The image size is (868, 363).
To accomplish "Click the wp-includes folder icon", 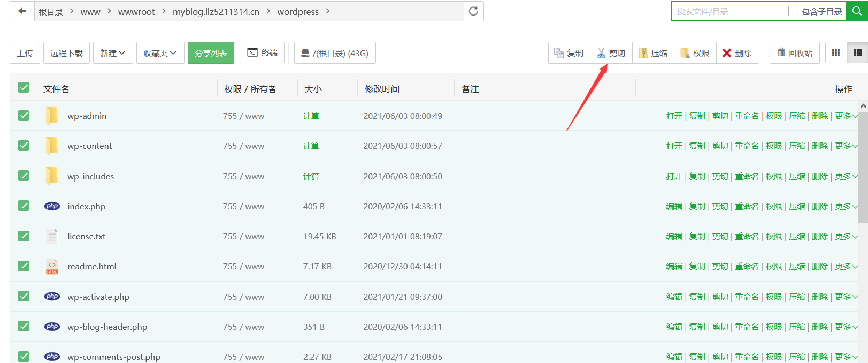I will (52, 176).
